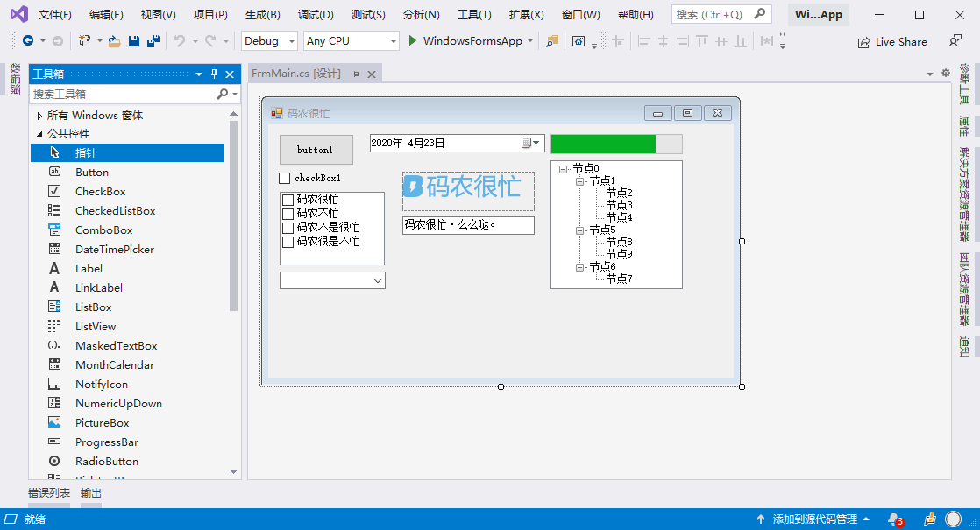980x530 pixels.
Task: Open the 输出 tab at bottom
Action: coord(90,493)
